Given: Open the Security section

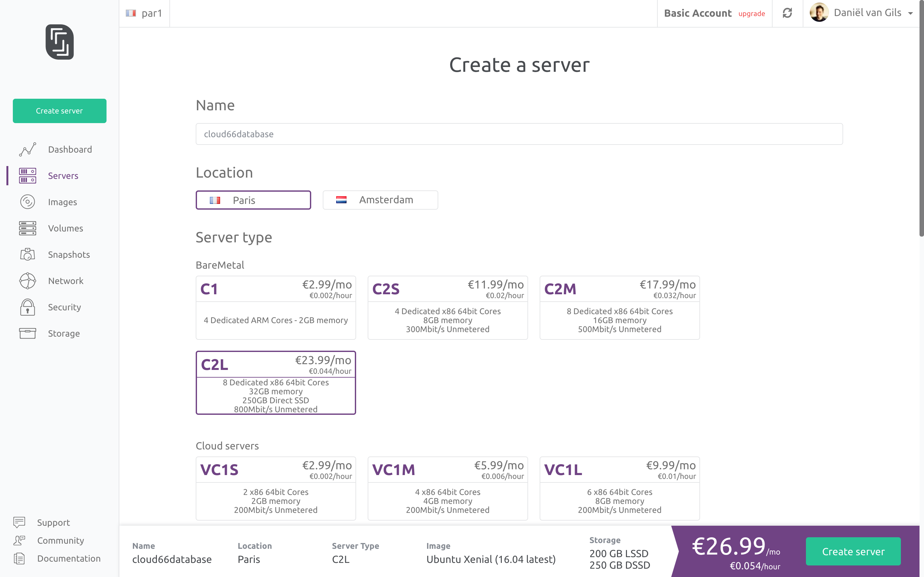Looking at the screenshot, I should (x=64, y=307).
